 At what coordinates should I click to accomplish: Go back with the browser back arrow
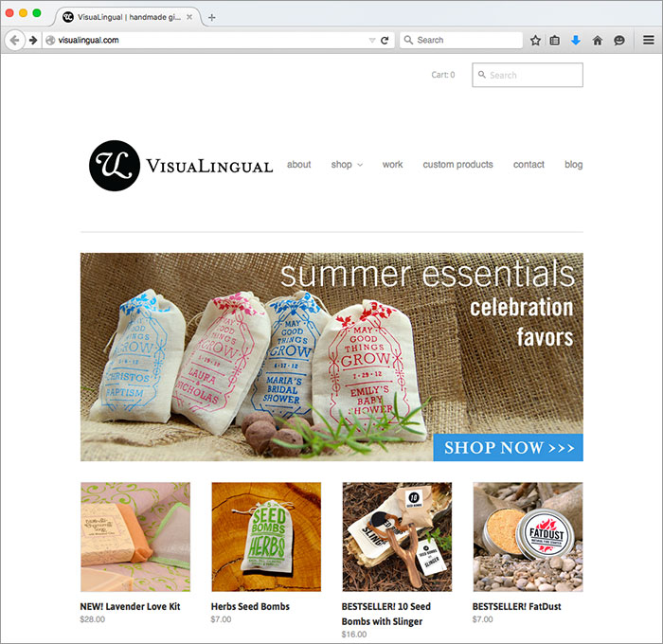(14, 40)
